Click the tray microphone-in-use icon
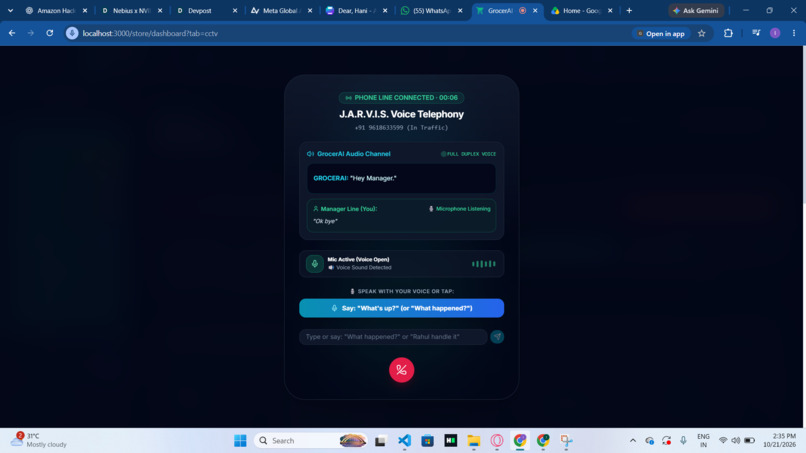The width and height of the screenshot is (806, 453). (683, 441)
